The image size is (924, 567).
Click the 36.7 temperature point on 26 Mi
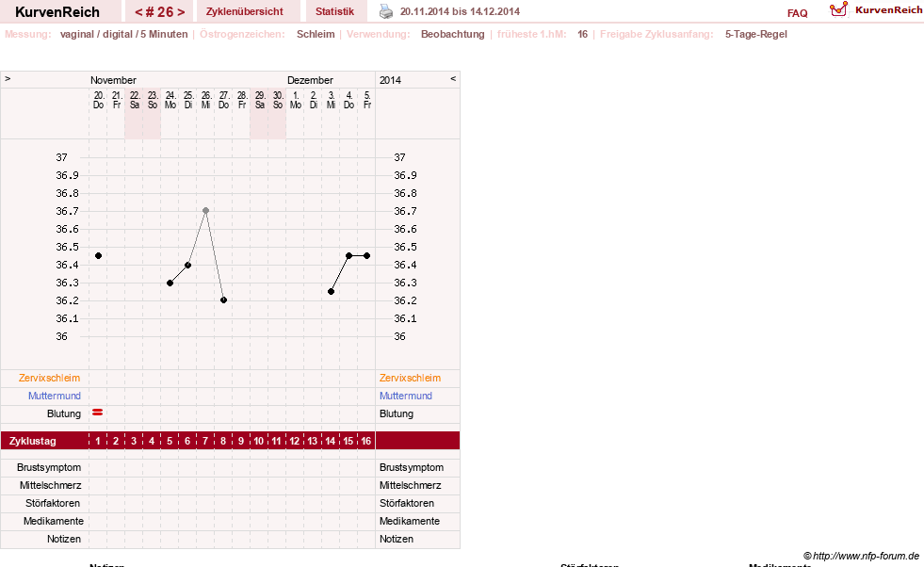click(205, 210)
